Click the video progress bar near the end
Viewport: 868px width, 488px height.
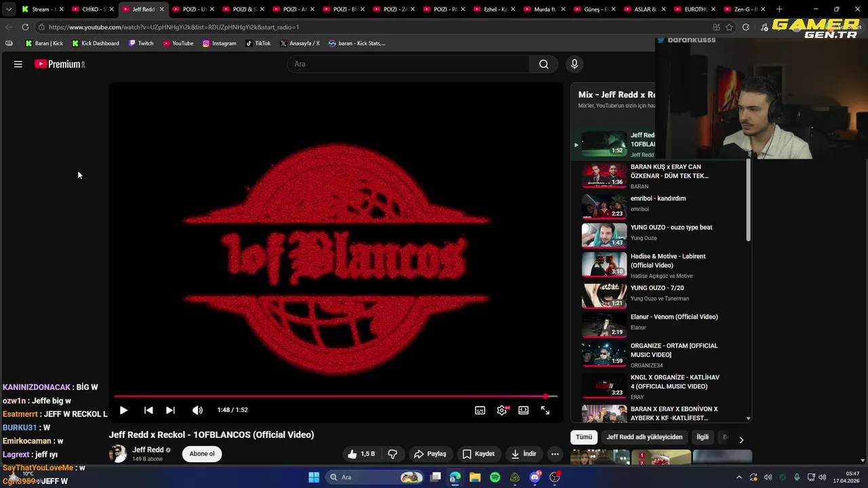tap(545, 396)
